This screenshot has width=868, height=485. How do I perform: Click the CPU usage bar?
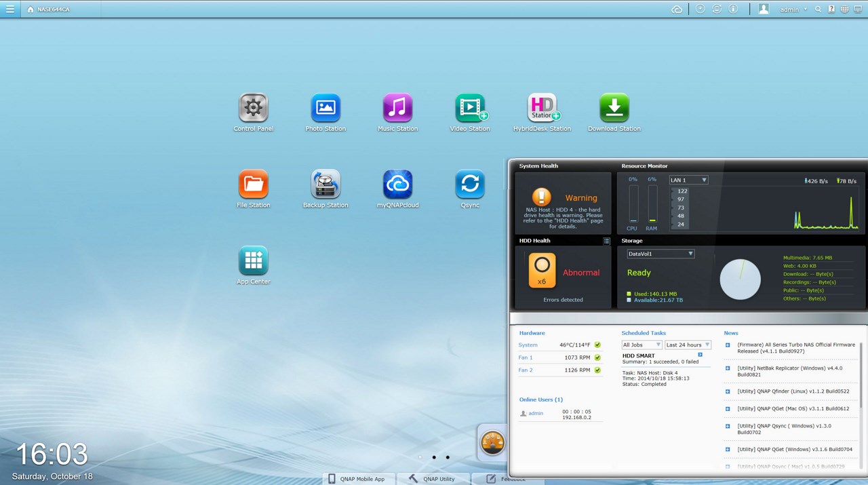click(x=633, y=203)
